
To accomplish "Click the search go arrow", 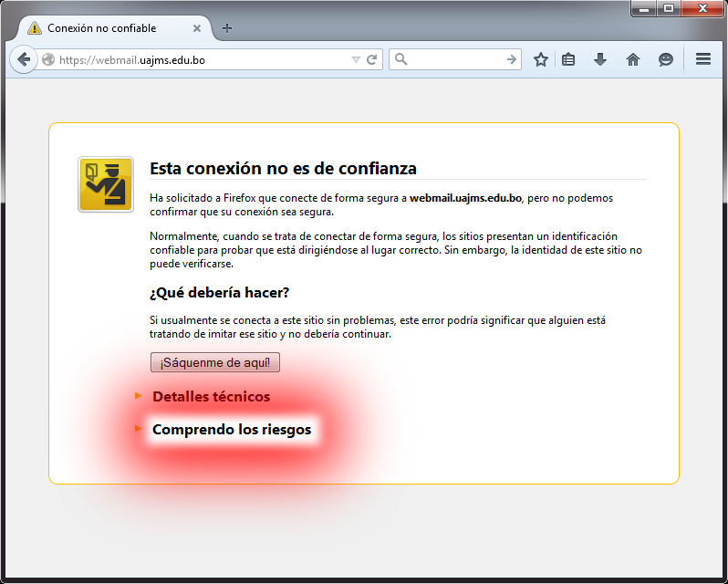I will [x=511, y=59].
